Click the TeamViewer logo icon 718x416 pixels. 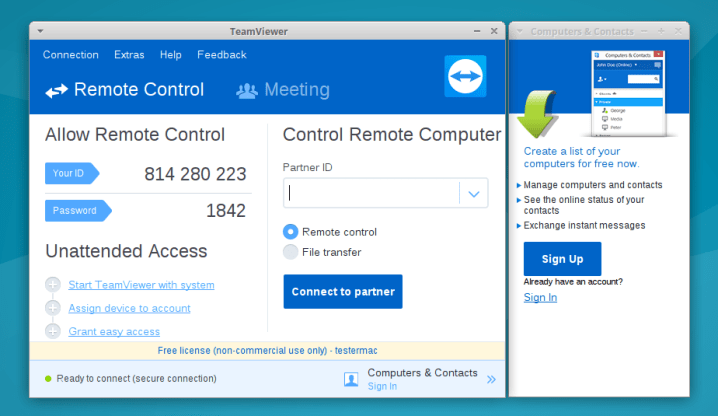click(x=465, y=76)
